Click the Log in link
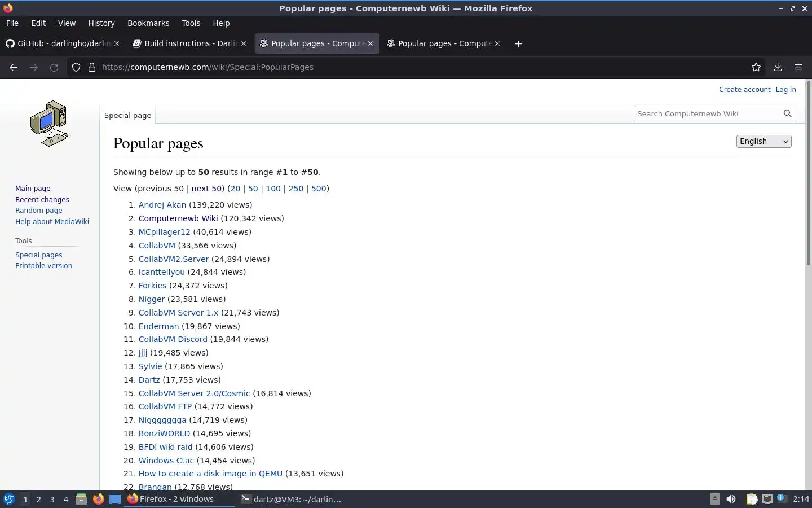Image resolution: width=812 pixels, height=508 pixels. [785, 90]
